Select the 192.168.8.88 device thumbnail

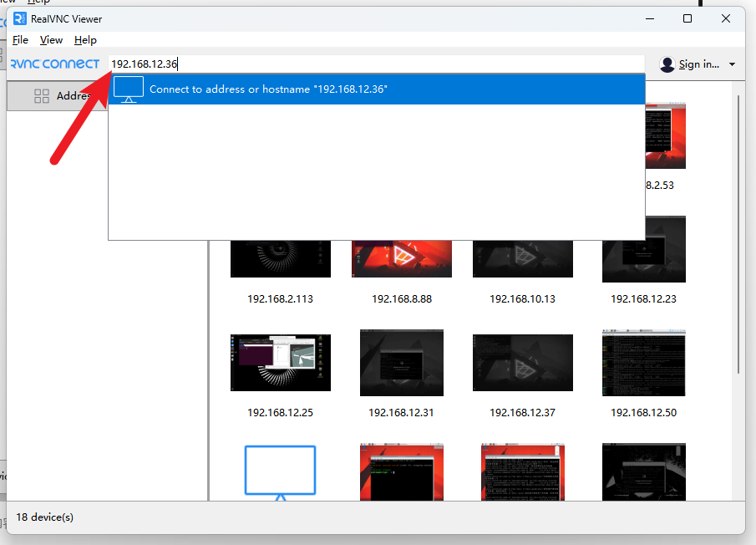402,259
